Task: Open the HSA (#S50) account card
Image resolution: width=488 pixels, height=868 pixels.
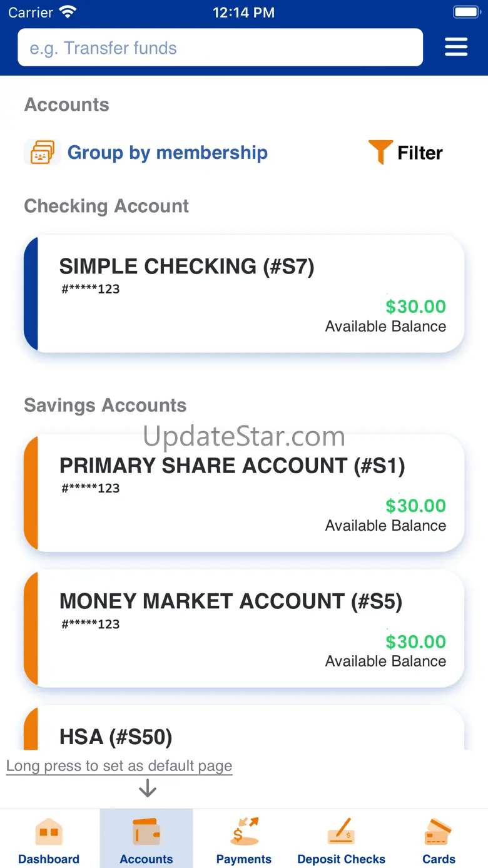Action: pos(244,728)
